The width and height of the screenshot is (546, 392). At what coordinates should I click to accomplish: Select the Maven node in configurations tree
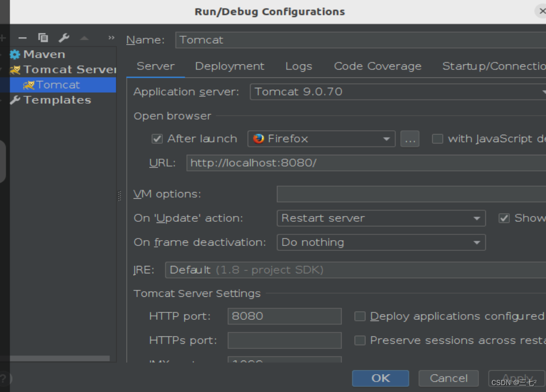(x=44, y=54)
